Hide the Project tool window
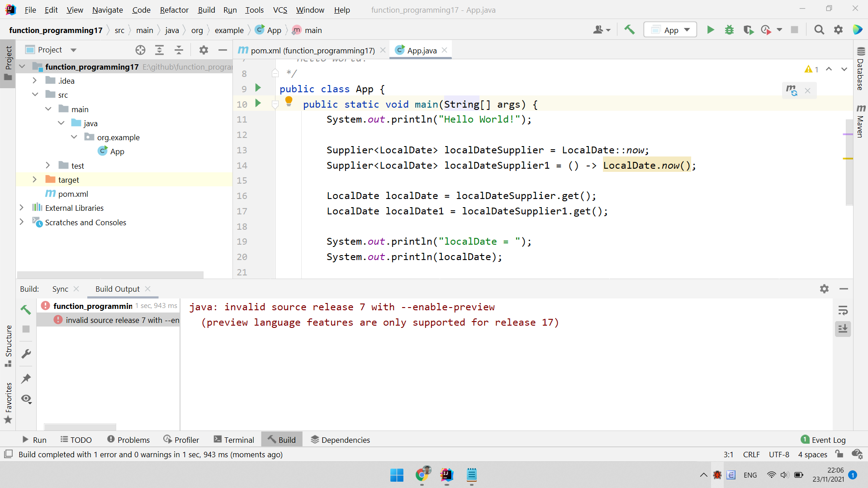868x488 pixels. pos(223,50)
